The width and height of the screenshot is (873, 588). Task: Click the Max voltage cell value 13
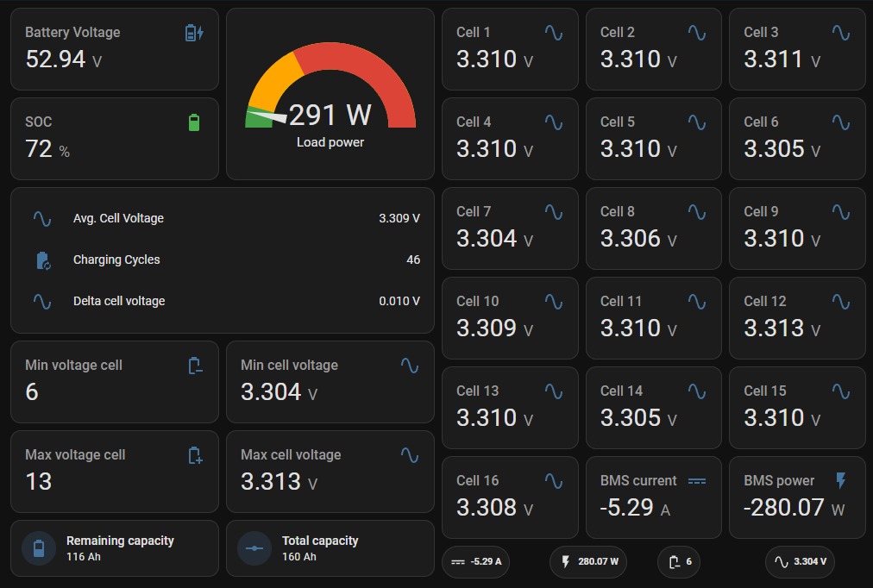tap(39, 482)
